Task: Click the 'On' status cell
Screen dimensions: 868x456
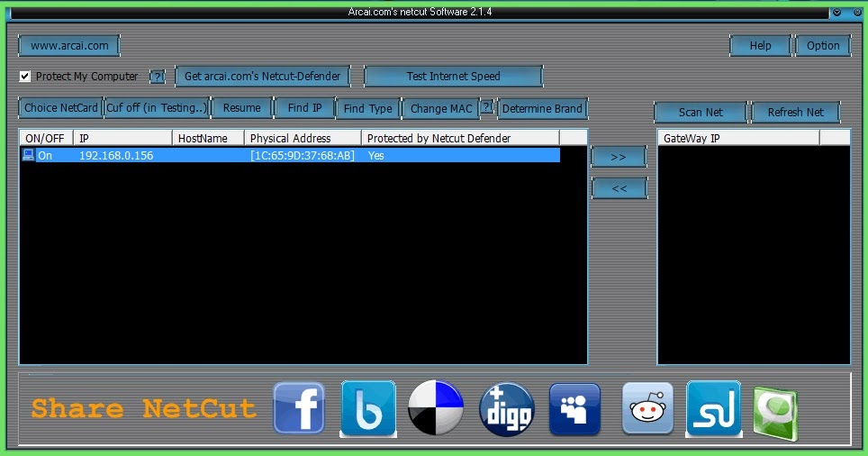Action: point(45,156)
